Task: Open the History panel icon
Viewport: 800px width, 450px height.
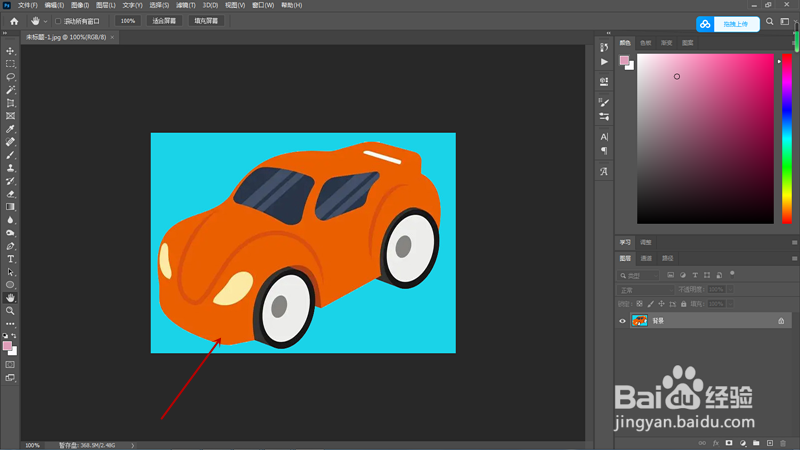Action: click(604, 47)
